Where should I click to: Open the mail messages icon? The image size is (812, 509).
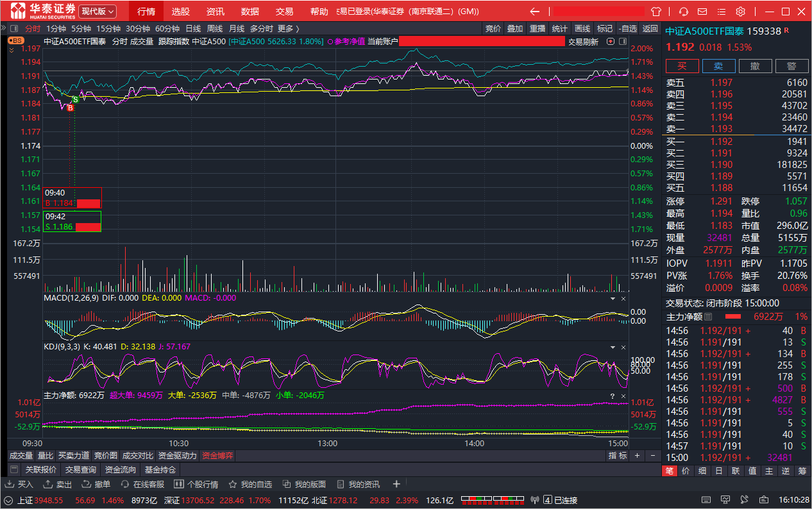point(703,12)
